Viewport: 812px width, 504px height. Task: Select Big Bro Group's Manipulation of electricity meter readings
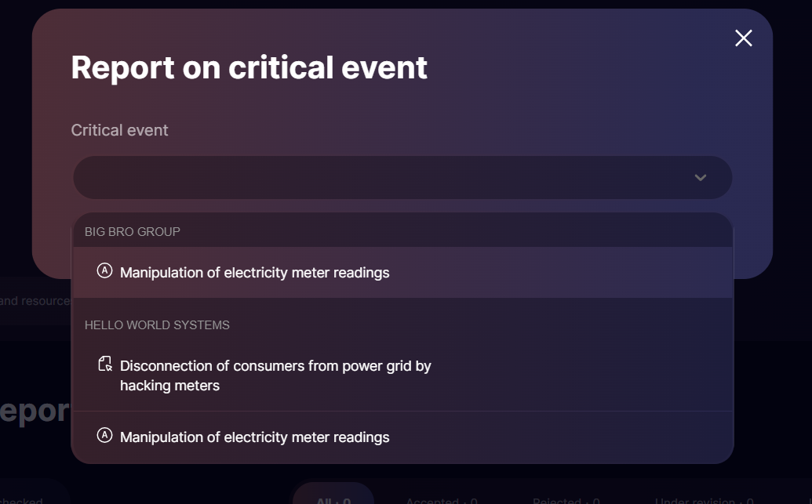click(x=254, y=273)
